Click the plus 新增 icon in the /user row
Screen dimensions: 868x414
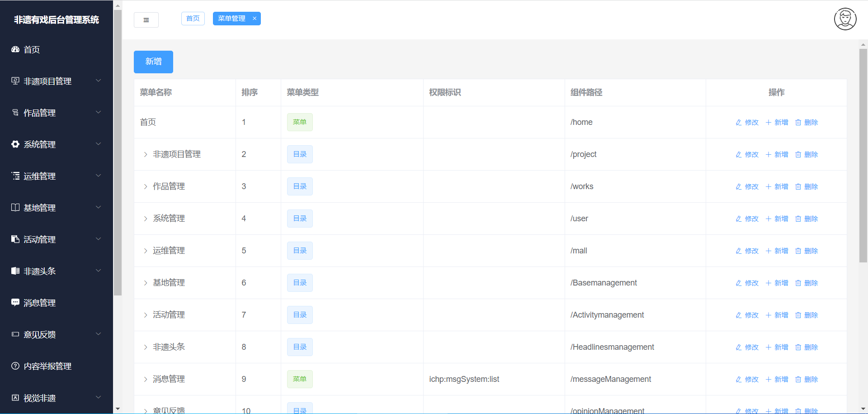(769, 219)
